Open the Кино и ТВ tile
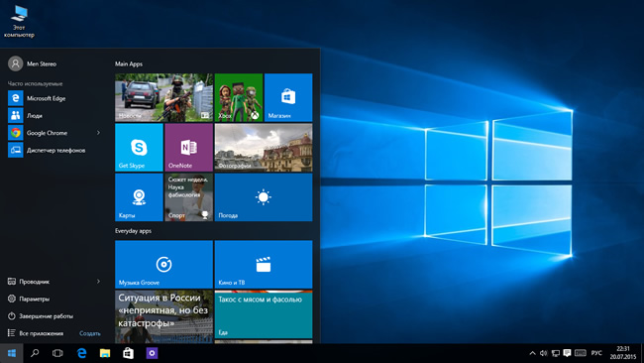 pos(264,265)
